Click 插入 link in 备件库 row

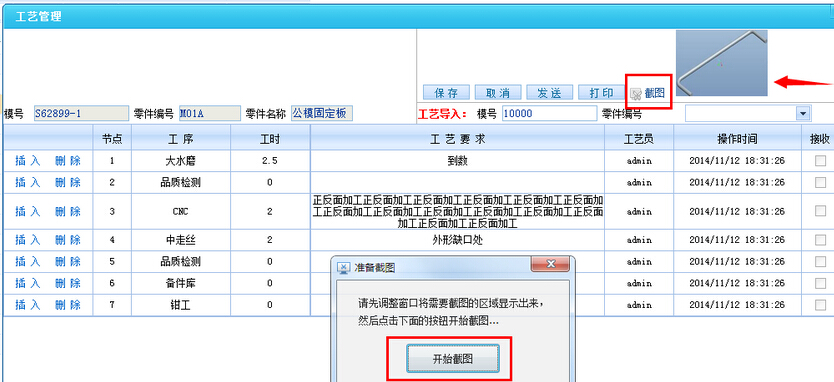tap(28, 283)
